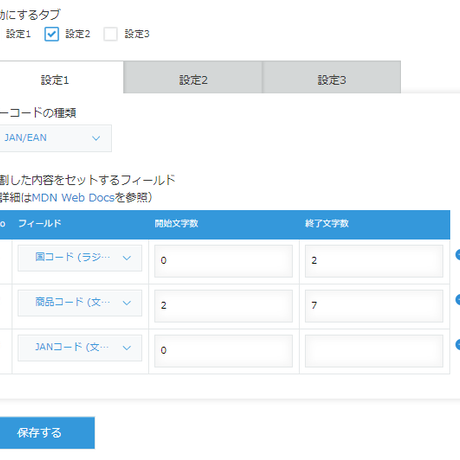Check the 設定3 checkbox
The image size is (460, 460).
[x=110, y=34]
